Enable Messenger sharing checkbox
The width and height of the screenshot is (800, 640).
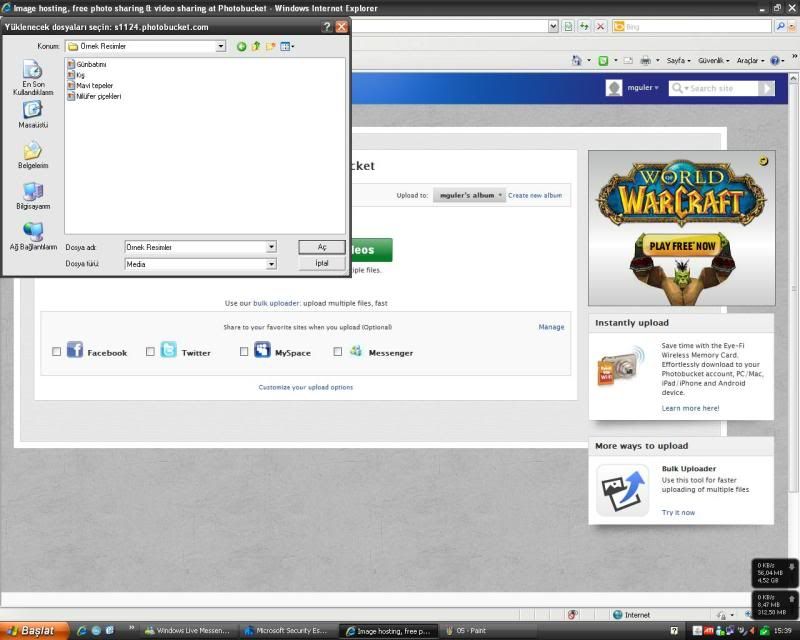point(338,352)
